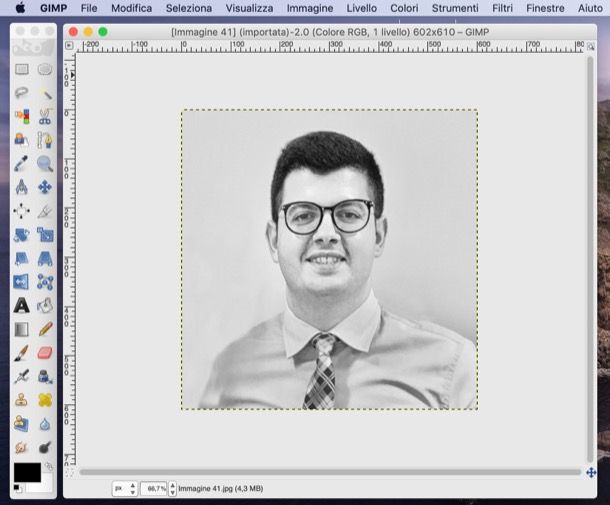
Task: Open the GIMP application menu
Action: click(x=53, y=8)
